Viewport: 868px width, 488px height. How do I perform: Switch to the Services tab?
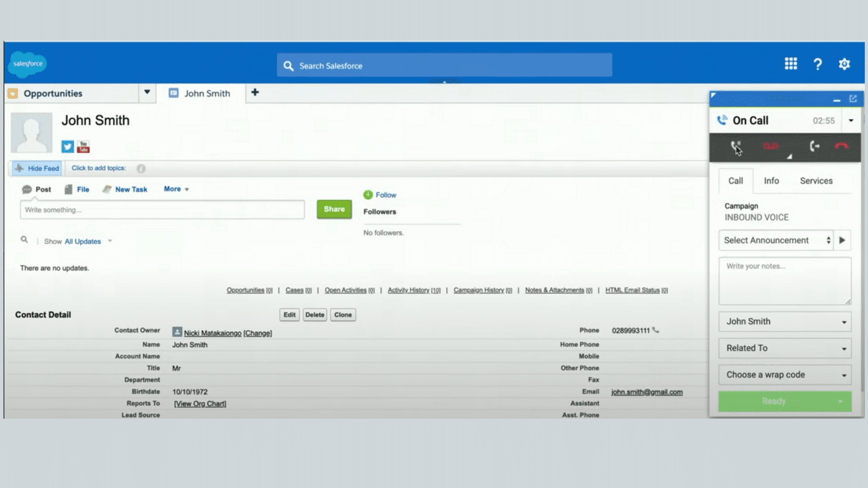coord(816,181)
